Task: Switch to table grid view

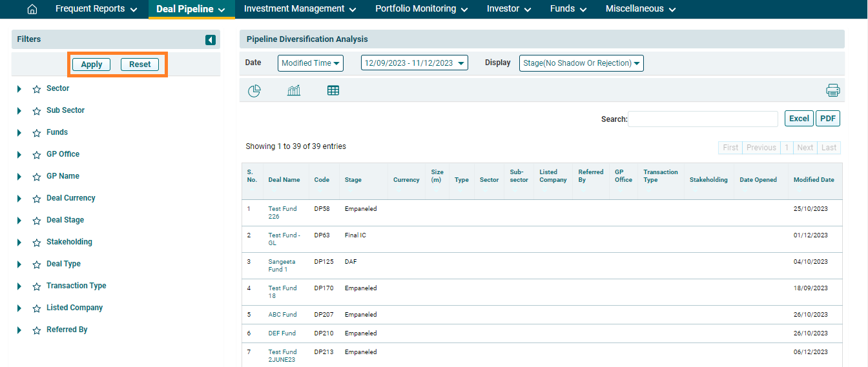Action: point(333,91)
